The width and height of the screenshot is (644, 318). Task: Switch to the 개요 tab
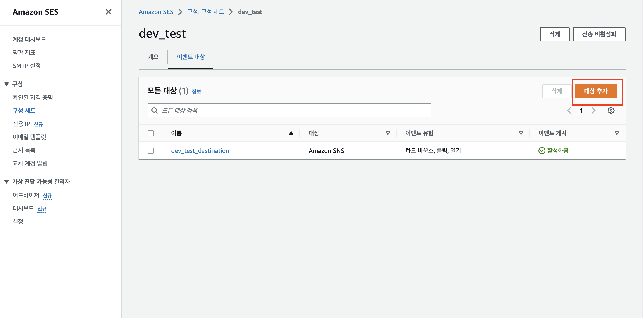click(153, 57)
